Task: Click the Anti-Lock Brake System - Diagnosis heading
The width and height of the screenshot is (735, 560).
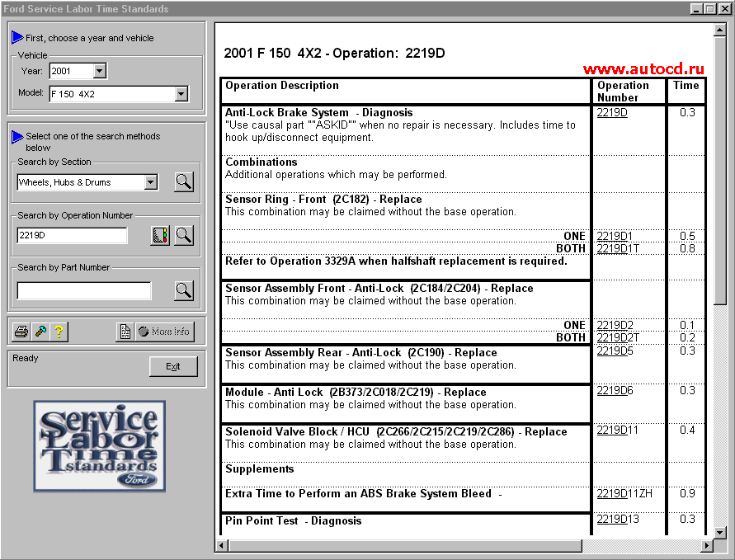Action: tap(318, 112)
